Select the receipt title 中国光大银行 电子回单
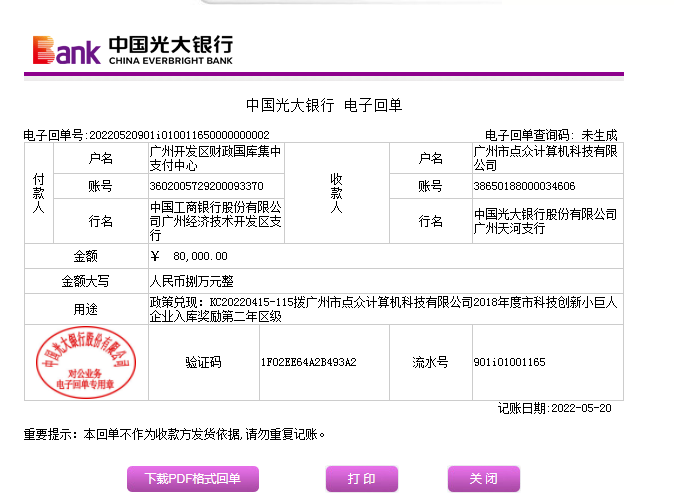The image size is (674, 502). tap(324, 105)
